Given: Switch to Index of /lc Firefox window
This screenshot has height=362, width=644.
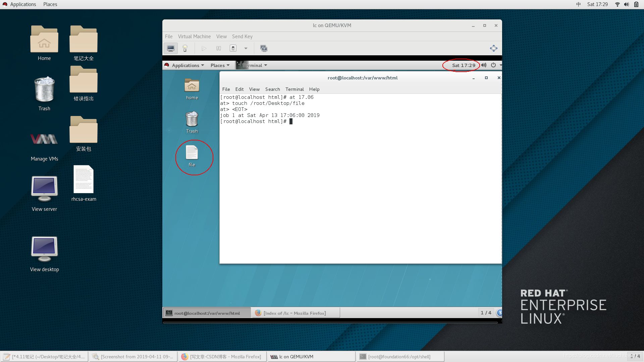Looking at the screenshot, I should 295,313.
